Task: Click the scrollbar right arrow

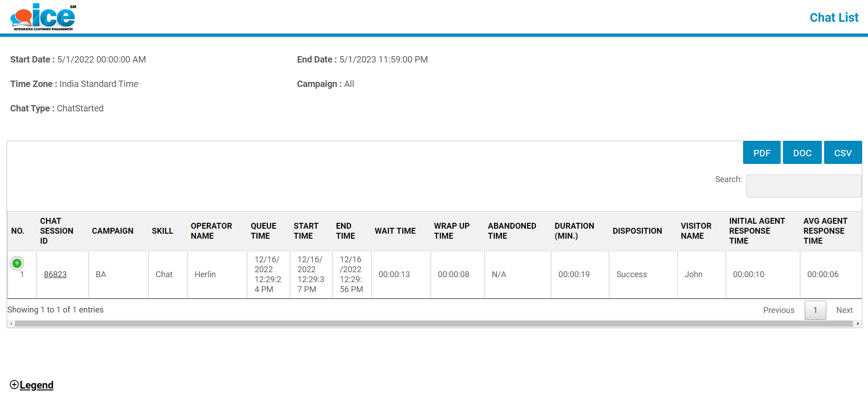Action: click(858, 324)
